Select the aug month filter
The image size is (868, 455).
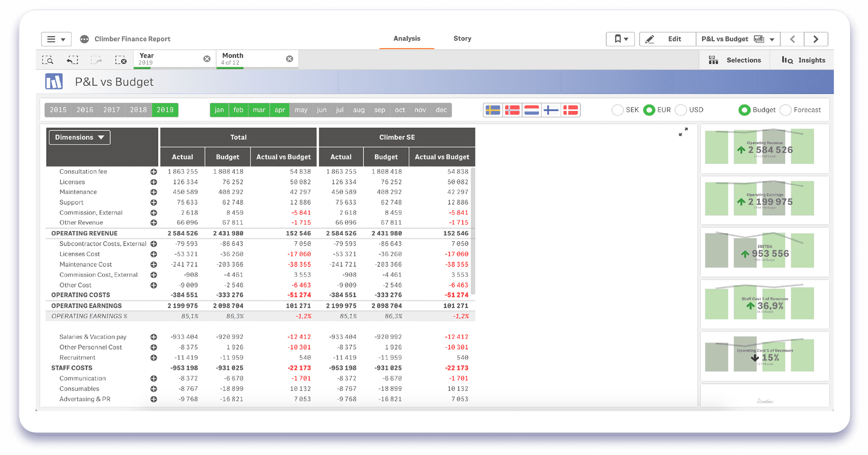(x=359, y=110)
